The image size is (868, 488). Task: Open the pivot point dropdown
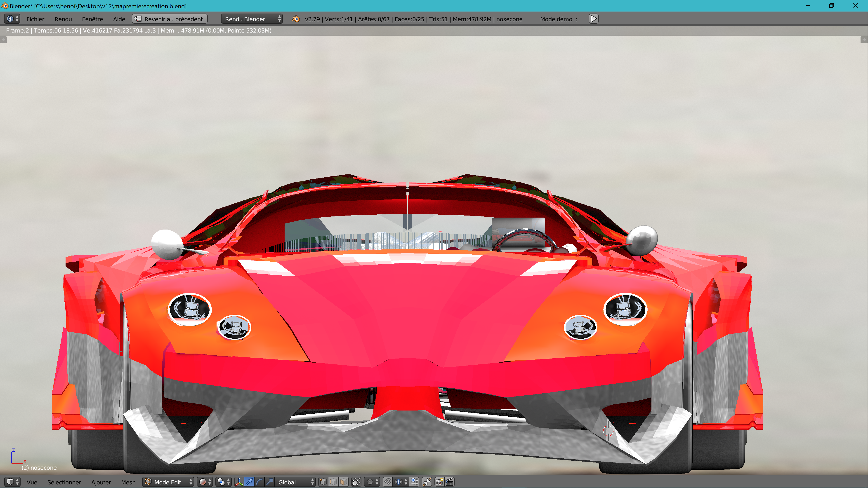[x=223, y=482]
